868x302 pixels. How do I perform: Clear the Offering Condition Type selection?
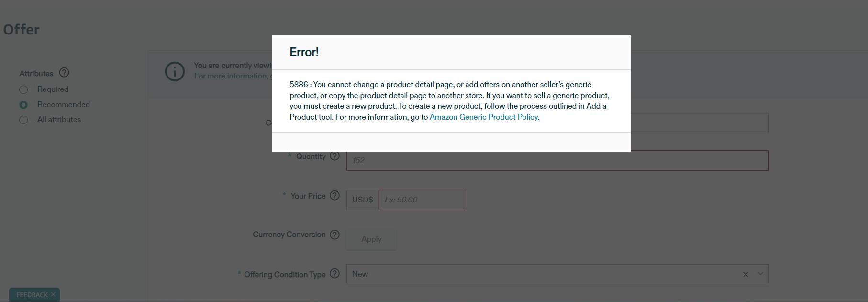[746, 274]
